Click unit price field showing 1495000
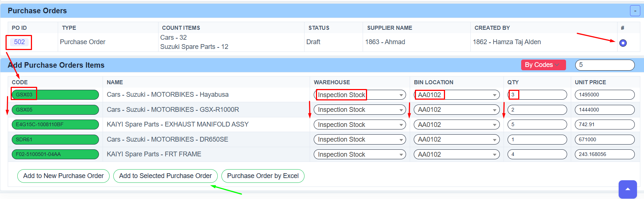 coord(604,95)
